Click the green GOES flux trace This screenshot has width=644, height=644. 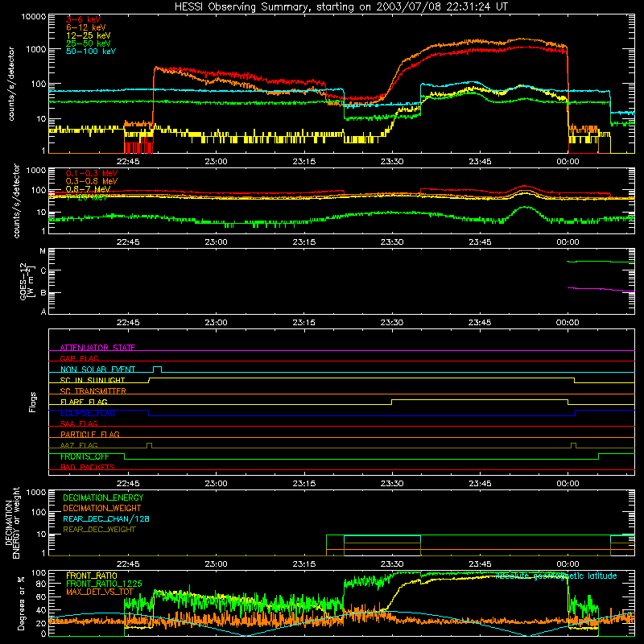point(601,262)
